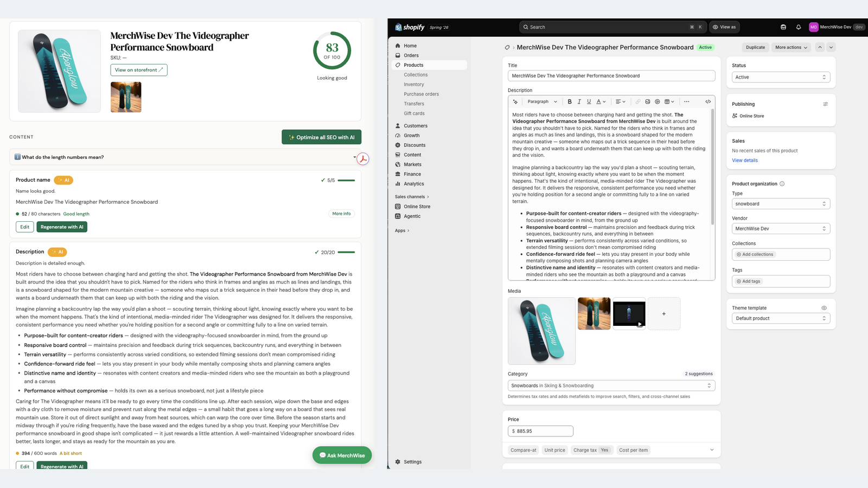The height and width of the screenshot is (488, 868).
Task: Click the Content sidebar icon
Action: pyautogui.click(x=398, y=155)
